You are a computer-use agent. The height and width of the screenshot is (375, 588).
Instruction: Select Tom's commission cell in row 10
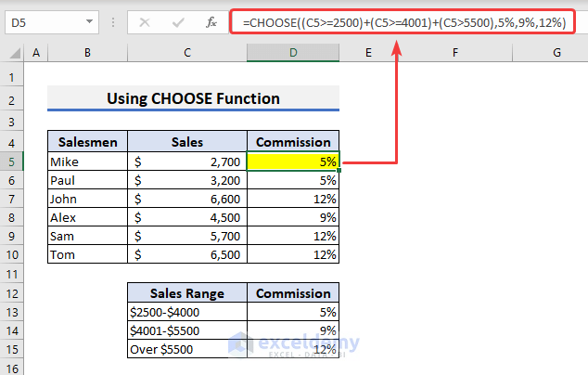(x=293, y=254)
